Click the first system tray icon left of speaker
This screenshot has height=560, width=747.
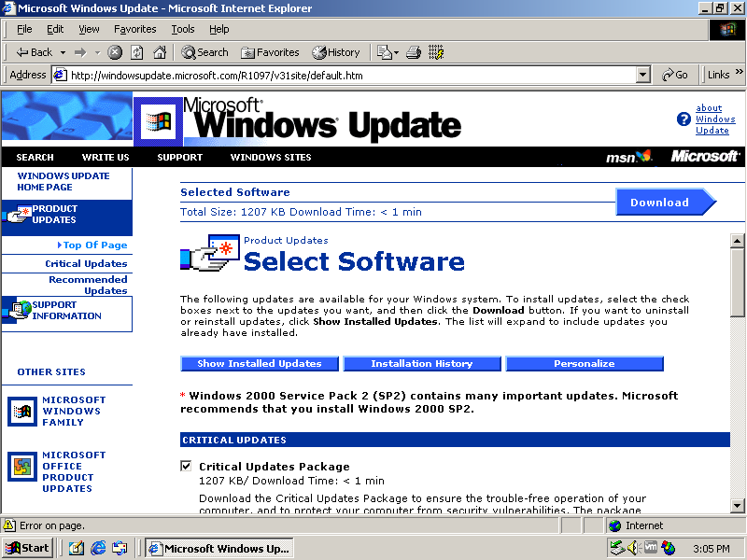(617, 549)
